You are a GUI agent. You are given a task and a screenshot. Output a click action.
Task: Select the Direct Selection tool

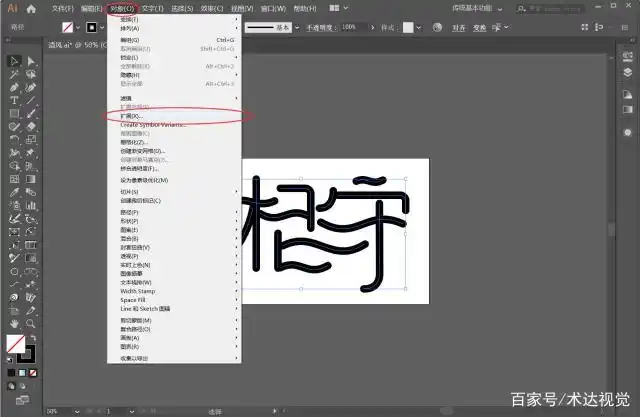(31, 61)
